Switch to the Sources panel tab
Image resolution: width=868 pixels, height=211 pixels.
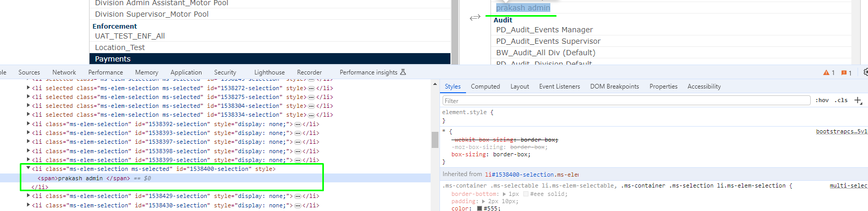click(29, 72)
